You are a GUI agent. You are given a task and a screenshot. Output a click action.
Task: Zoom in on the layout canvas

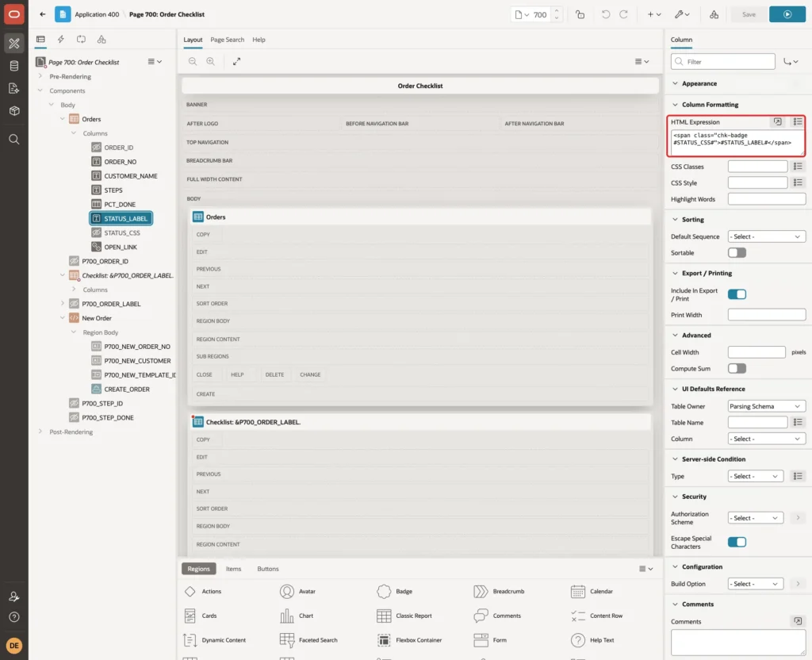tap(211, 61)
